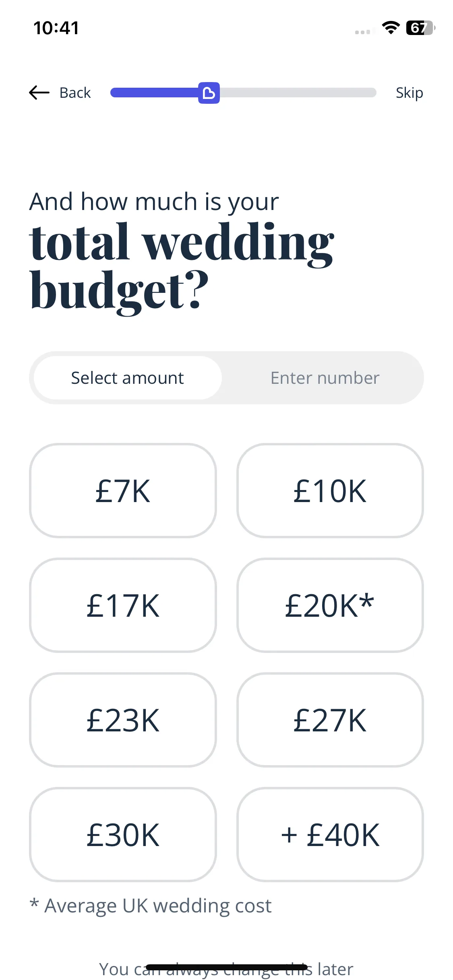This screenshot has width=453, height=980.
Task: Pick the £17K budget option
Action: [123, 605]
